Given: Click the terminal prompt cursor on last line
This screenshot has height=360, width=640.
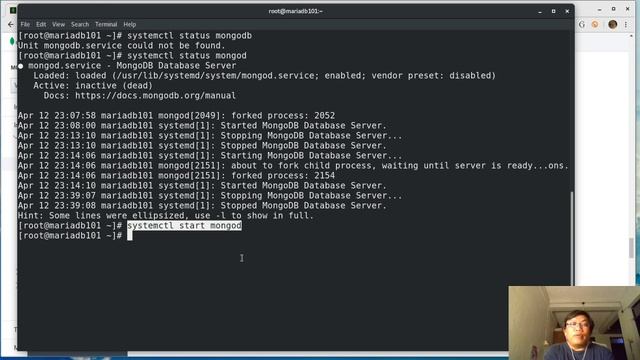Looking at the screenshot, I should (x=130, y=236).
